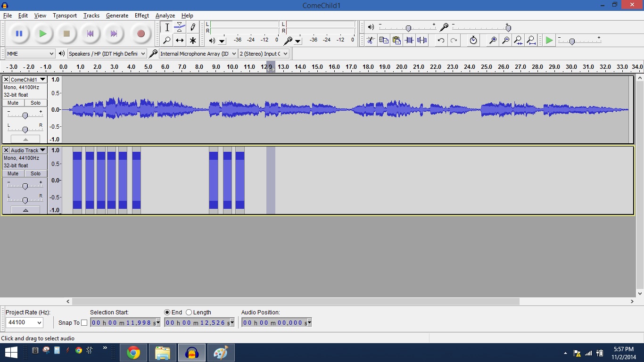Click the Pause transport button
The width and height of the screenshot is (644, 362).
pyautogui.click(x=19, y=33)
